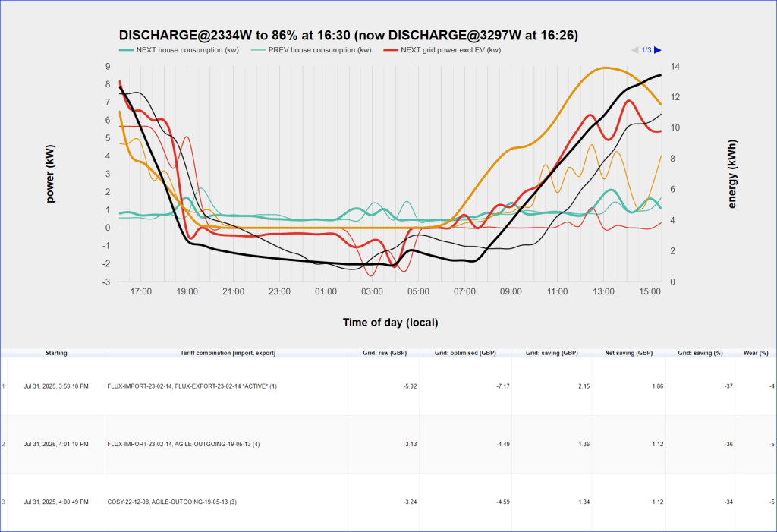Select the FLUX-EXPORT "ACTIVE" tariff row
The width and height of the screenshot is (777, 532).
192,386
